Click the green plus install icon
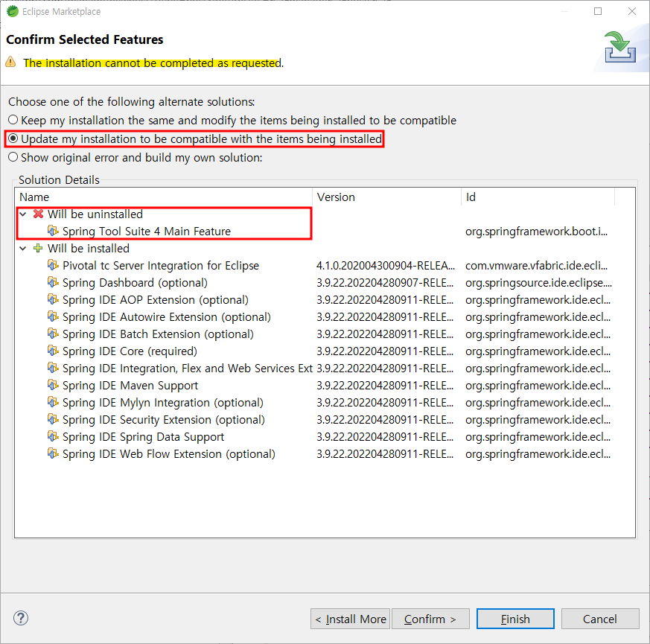 (38, 248)
